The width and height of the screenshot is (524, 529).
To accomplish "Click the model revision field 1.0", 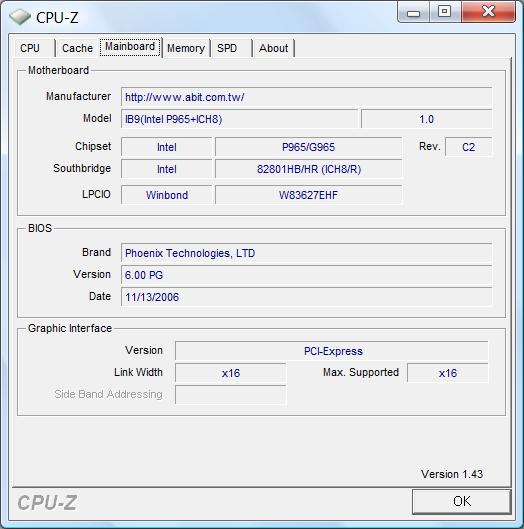I will point(426,119).
